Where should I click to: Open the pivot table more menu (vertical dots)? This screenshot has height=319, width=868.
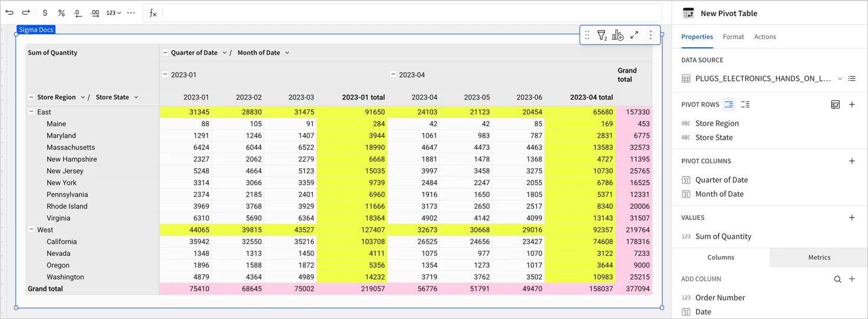coord(651,35)
